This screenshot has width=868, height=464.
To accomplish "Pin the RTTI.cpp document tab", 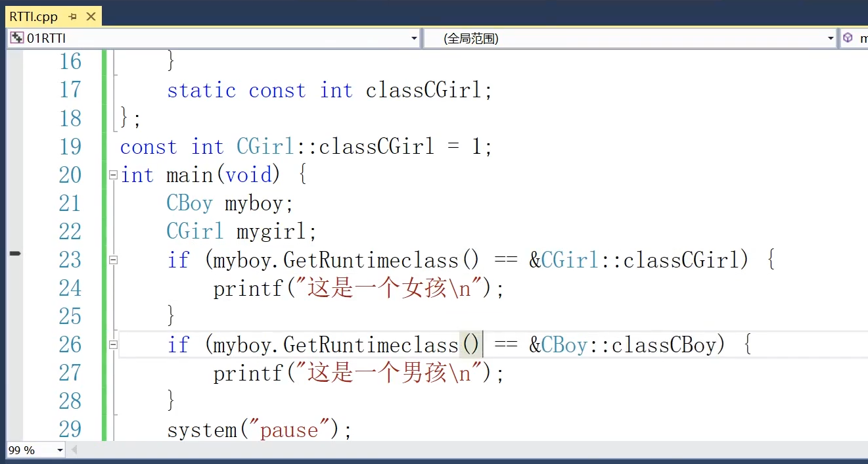I will [73, 16].
